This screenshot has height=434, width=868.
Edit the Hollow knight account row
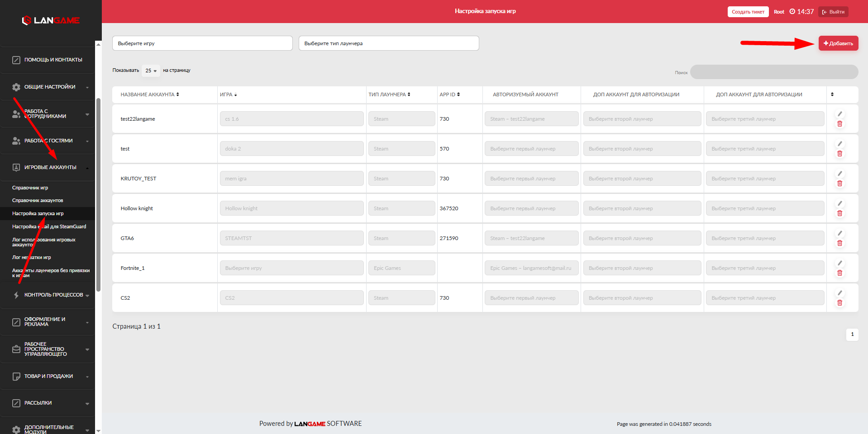pos(839,203)
